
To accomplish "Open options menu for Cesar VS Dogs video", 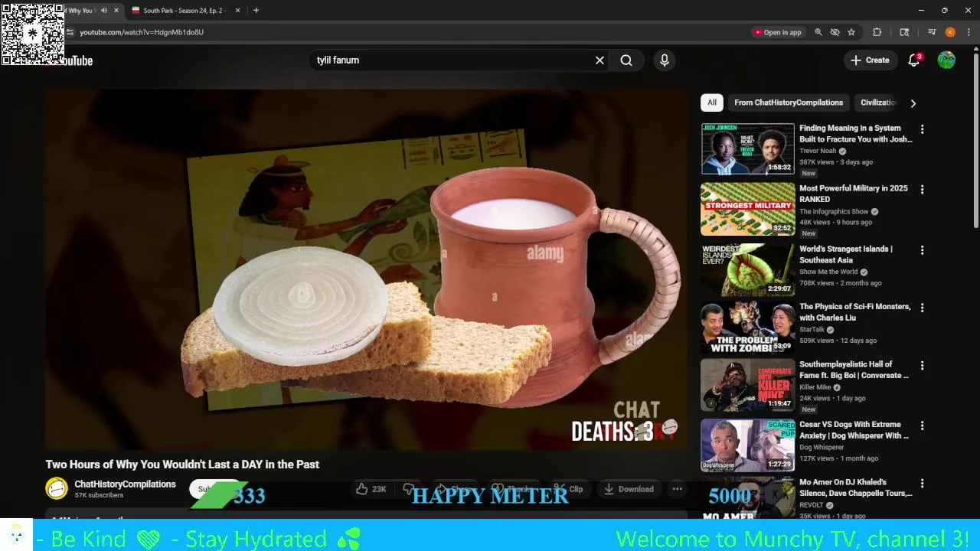I will (922, 425).
